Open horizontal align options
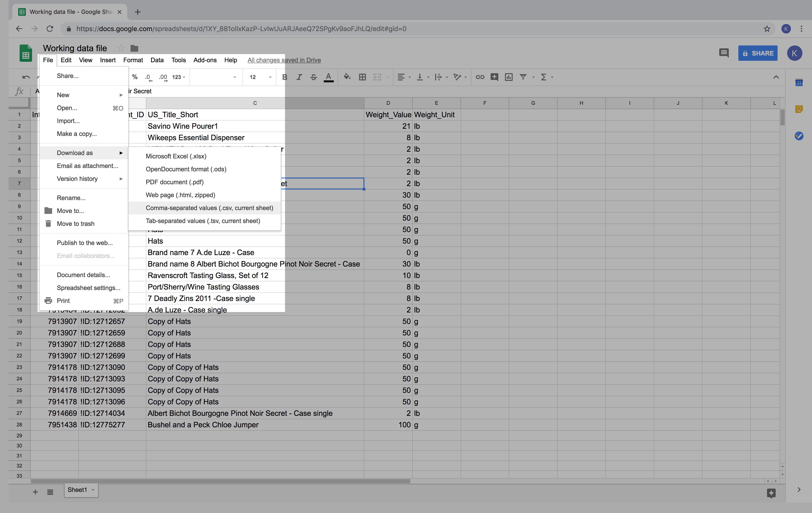The height and width of the screenshot is (513, 812). click(404, 77)
